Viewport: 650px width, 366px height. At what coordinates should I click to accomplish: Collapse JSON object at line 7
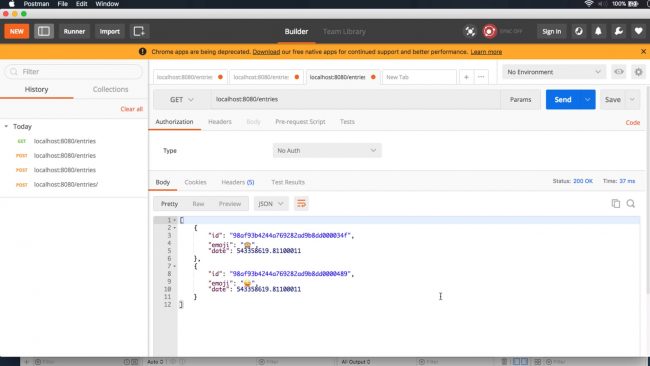click(175, 266)
